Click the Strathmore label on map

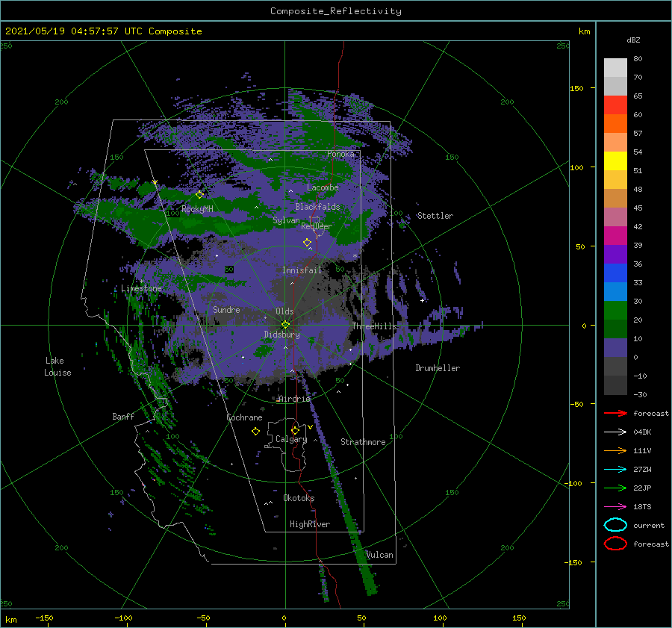(x=363, y=442)
